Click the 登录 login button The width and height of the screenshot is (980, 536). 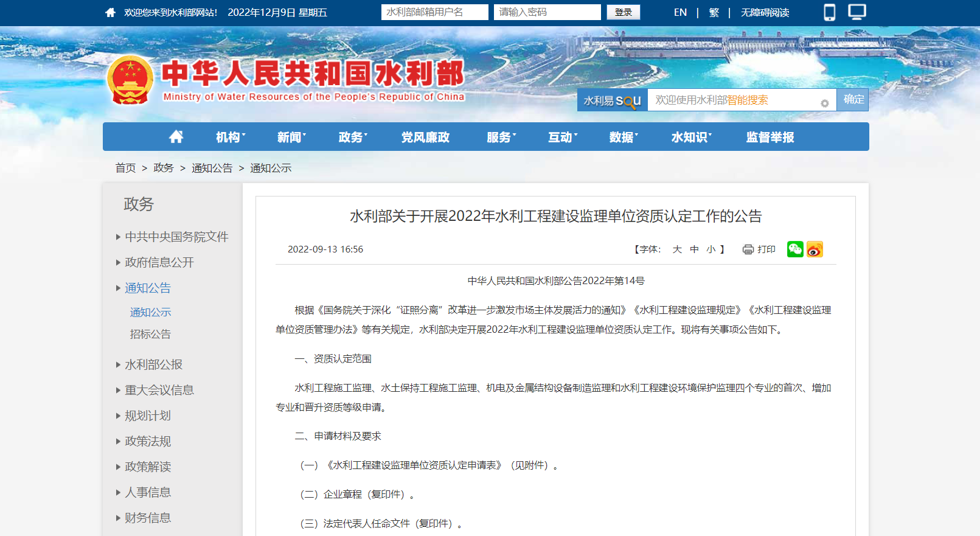coord(623,12)
